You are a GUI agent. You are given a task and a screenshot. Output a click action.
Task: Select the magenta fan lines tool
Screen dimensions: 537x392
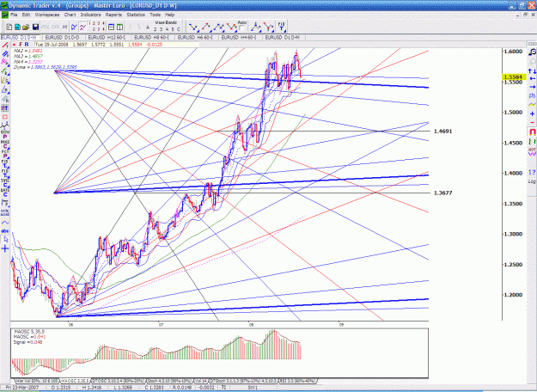(5, 62)
